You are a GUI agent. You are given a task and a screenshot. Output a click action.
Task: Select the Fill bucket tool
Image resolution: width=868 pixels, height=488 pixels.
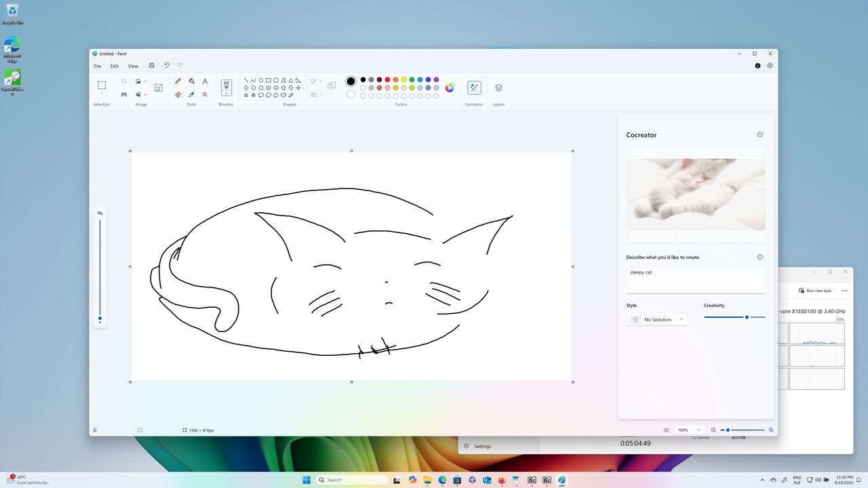(x=191, y=81)
